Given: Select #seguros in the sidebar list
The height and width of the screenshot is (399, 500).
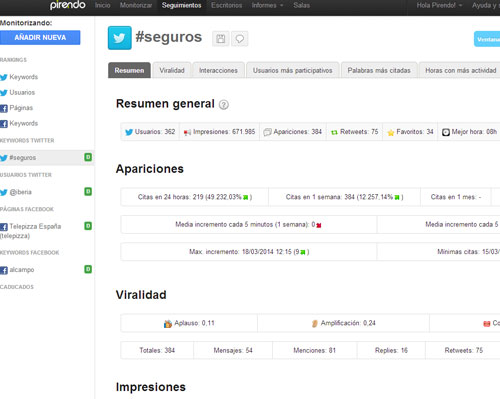Looking at the screenshot, I should [47, 157].
